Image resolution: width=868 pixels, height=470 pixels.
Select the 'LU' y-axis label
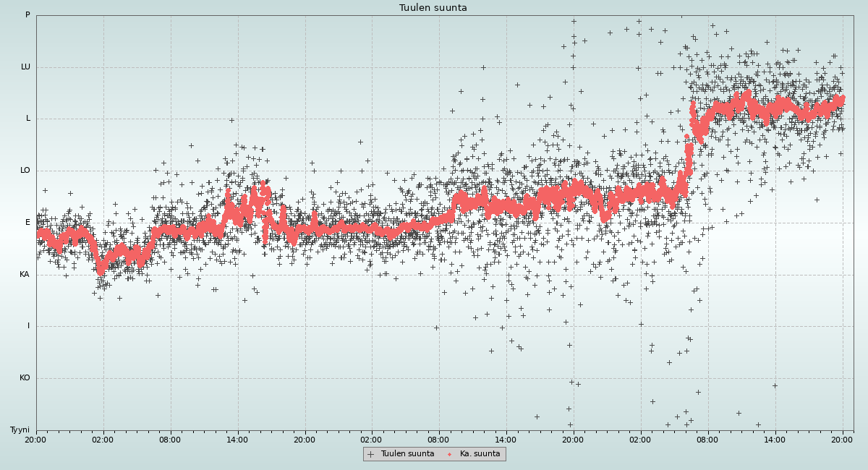[25, 67]
